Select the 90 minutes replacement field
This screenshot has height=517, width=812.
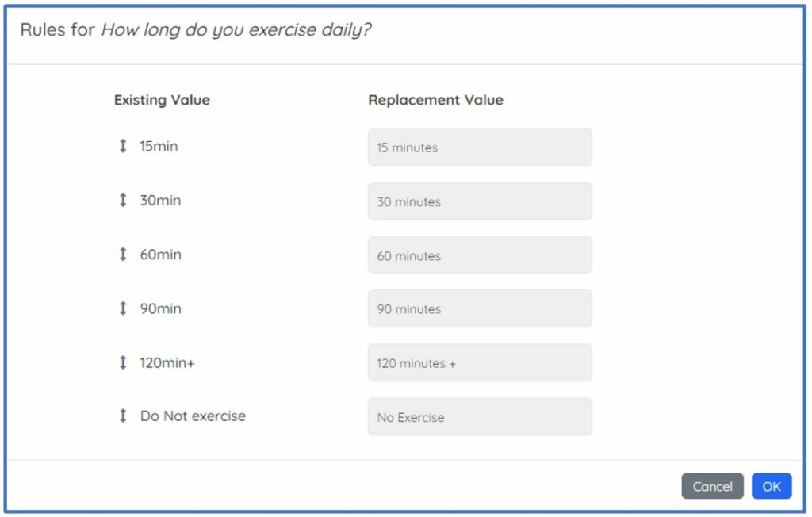[480, 309]
